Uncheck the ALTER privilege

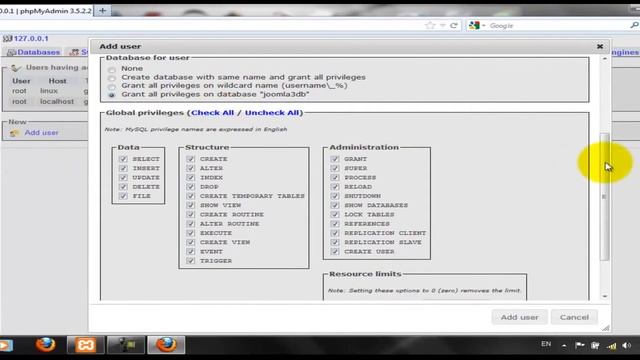pos(191,168)
